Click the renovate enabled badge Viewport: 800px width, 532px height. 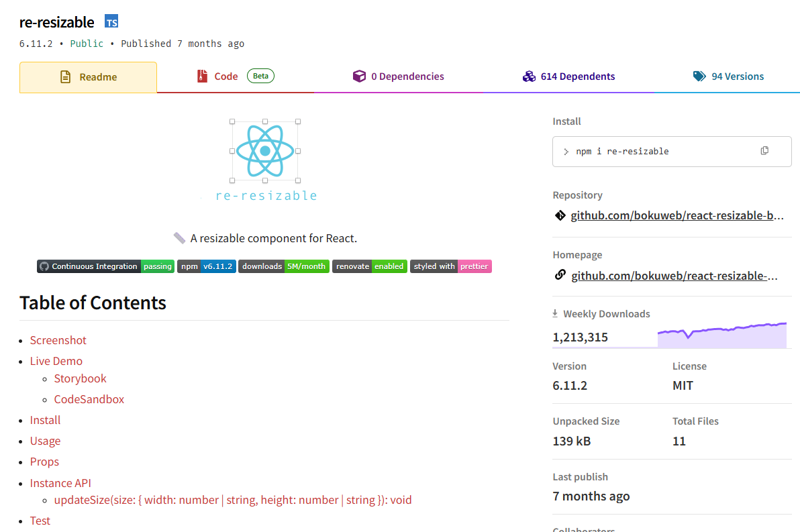[x=370, y=266]
